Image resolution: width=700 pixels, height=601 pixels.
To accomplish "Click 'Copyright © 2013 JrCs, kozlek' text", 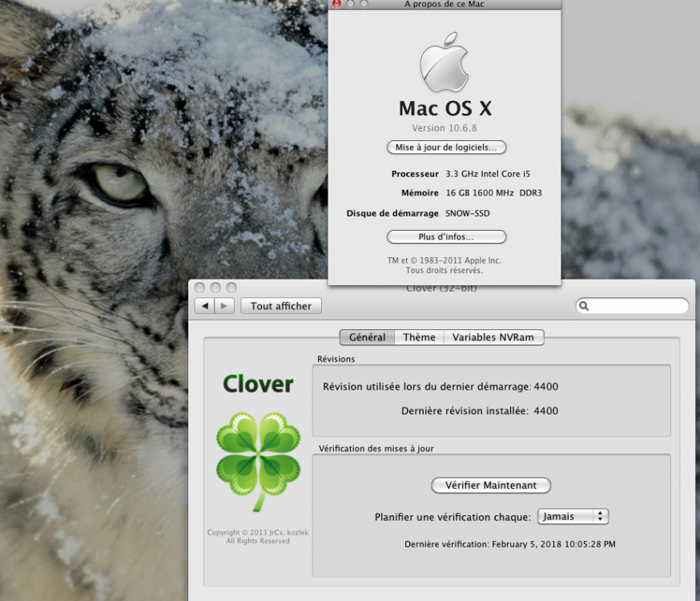I will click(258, 532).
